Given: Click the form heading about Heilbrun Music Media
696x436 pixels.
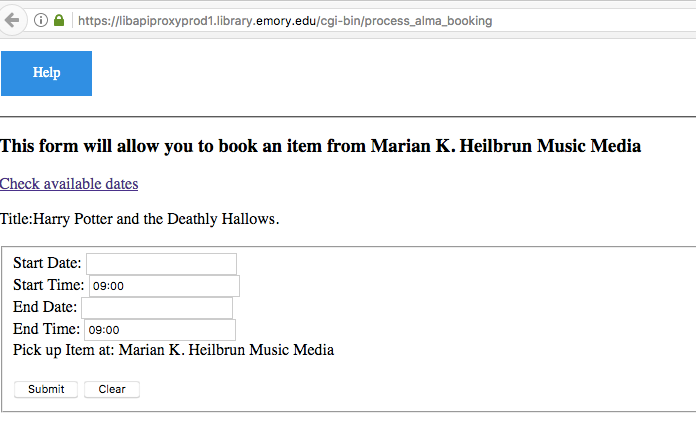Looking at the screenshot, I should [x=320, y=146].
